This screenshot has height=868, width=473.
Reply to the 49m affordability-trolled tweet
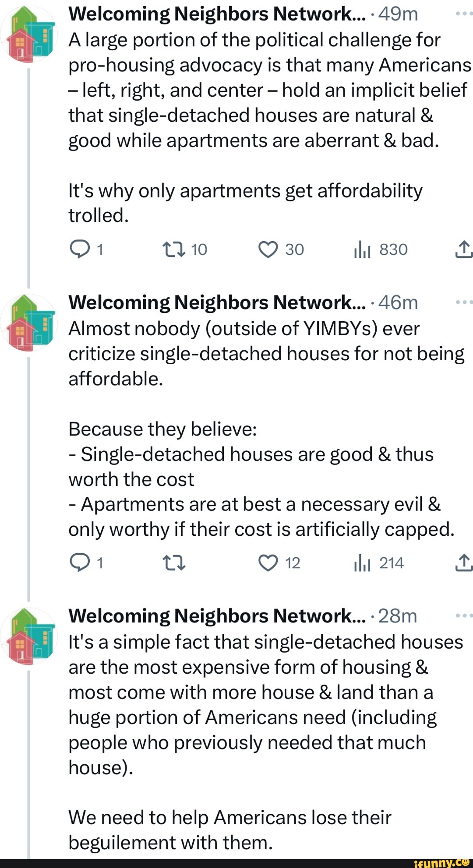pyautogui.click(x=80, y=250)
